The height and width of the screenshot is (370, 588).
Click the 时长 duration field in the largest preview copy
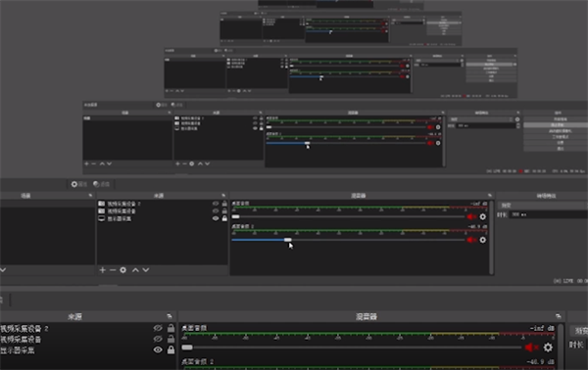click(548, 214)
